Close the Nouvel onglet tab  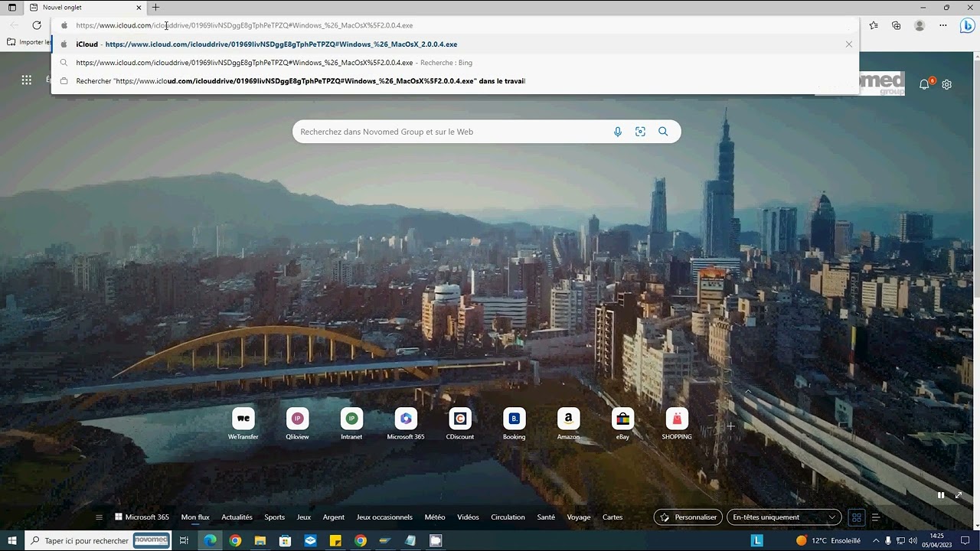click(139, 8)
